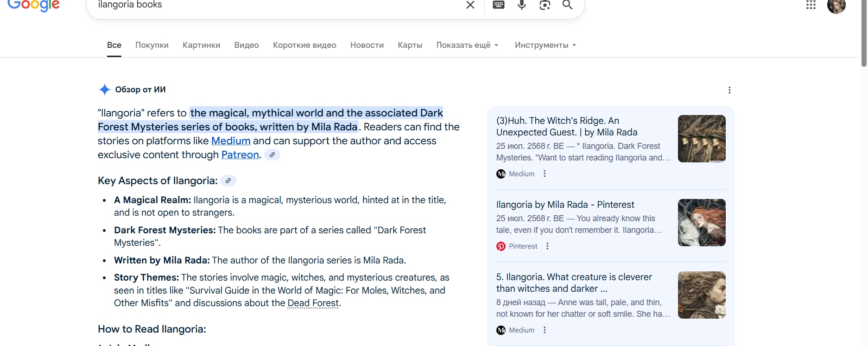
Task: Open thumbnail image for The Witch's Ridge result
Action: click(702, 139)
